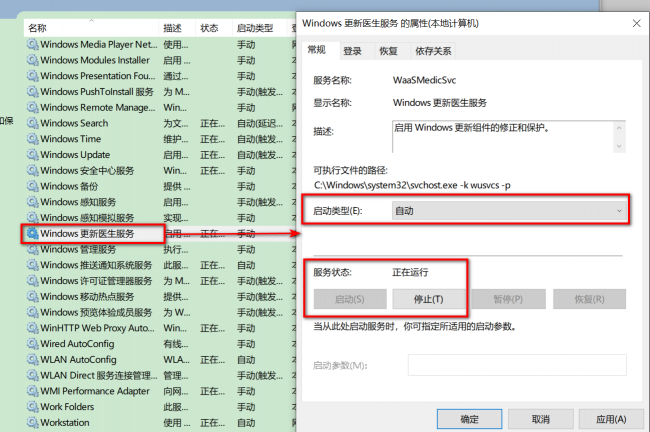The image size is (650, 432).
Task: Click gear icon of Wired AutoConfig
Action: click(33, 344)
